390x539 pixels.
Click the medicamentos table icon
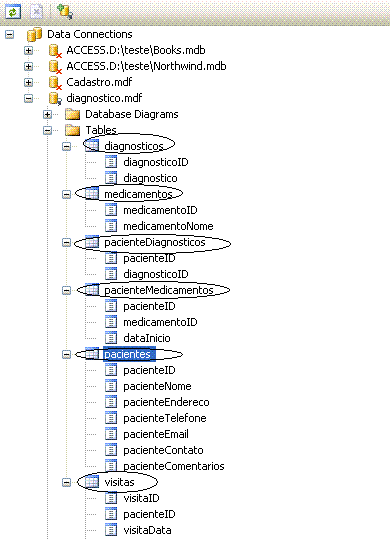tap(92, 194)
